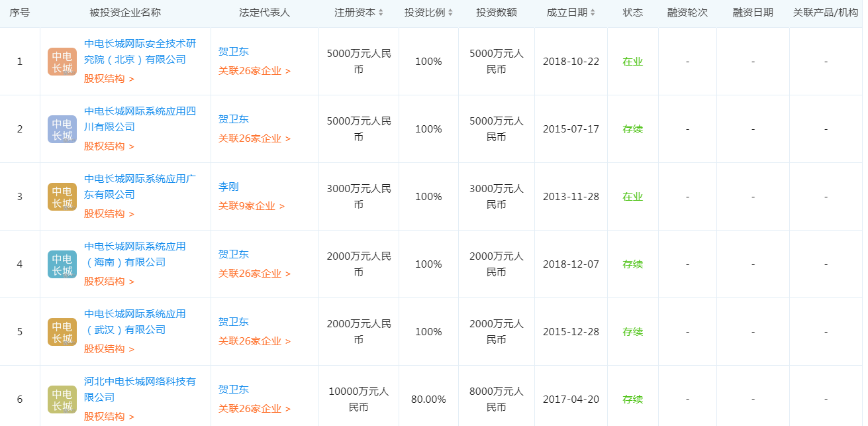Select the 投资数额 column header
This screenshot has height=426, width=868.
click(x=497, y=13)
